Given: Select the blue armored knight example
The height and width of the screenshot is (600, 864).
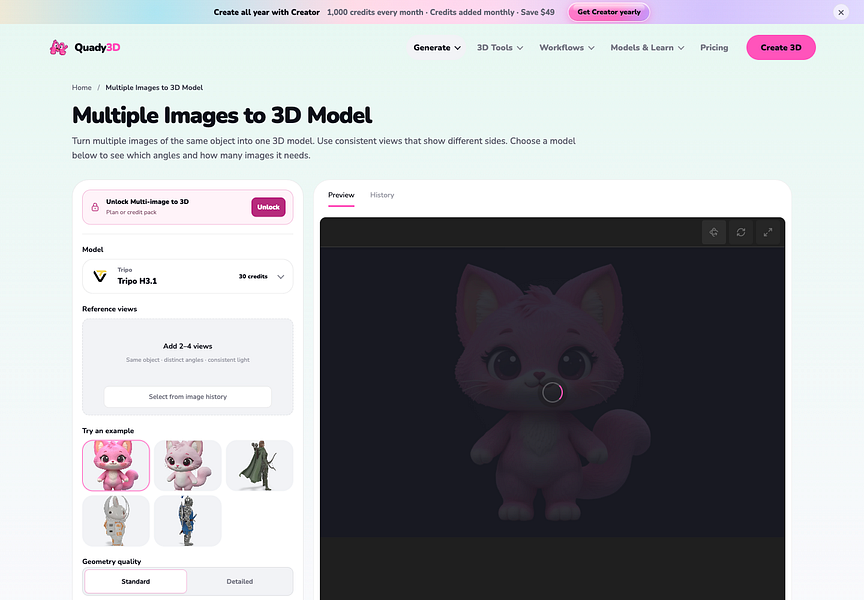Looking at the screenshot, I should [187, 521].
